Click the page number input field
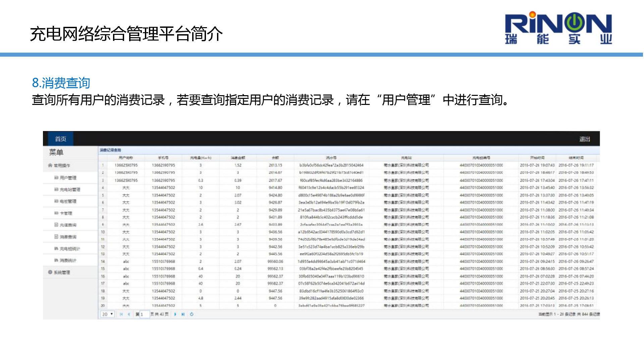The width and height of the screenshot is (644, 362). 145,314
